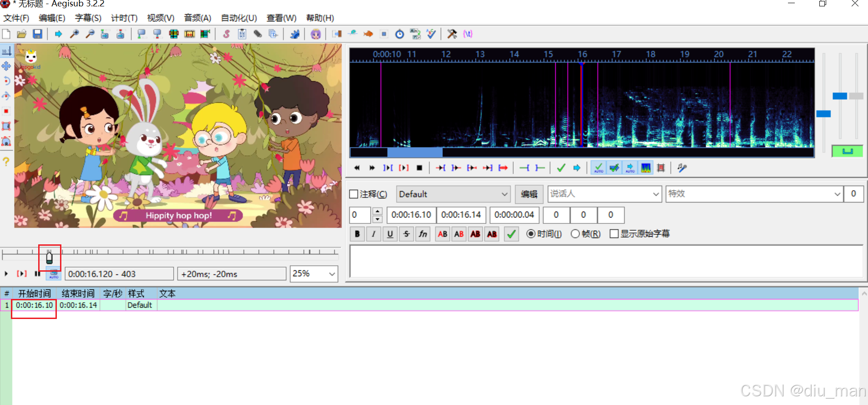Jump video to subtitle start

click(x=105, y=34)
